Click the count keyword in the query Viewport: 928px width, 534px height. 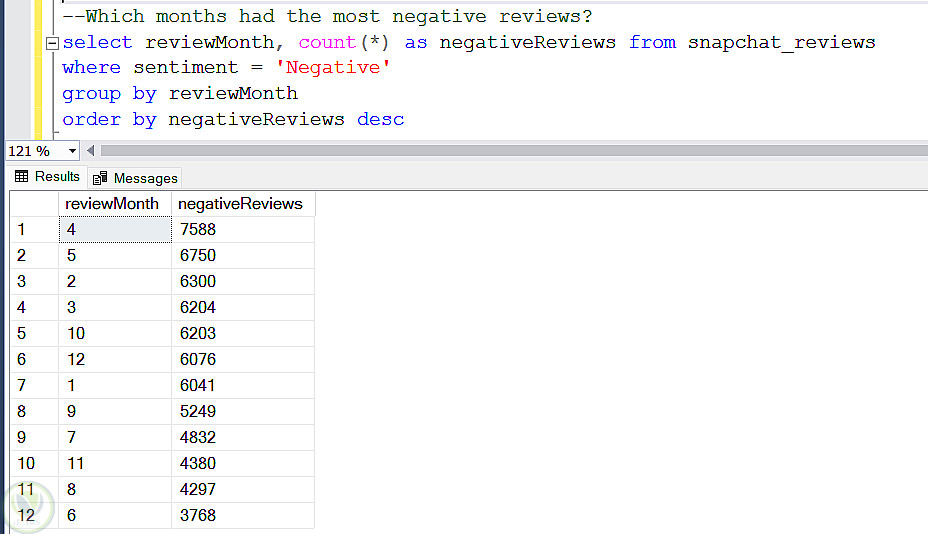pos(327,43)
